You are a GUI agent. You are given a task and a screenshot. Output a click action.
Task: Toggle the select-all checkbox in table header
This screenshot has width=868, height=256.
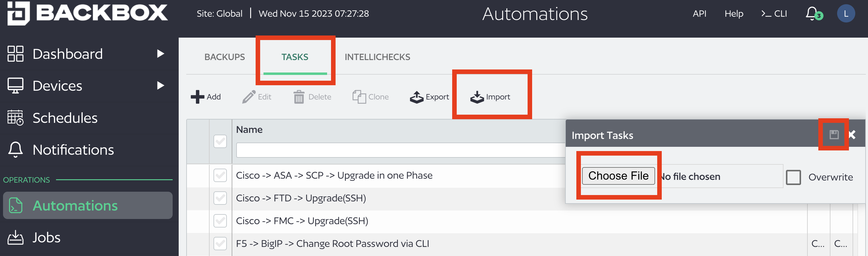point(220,141)
